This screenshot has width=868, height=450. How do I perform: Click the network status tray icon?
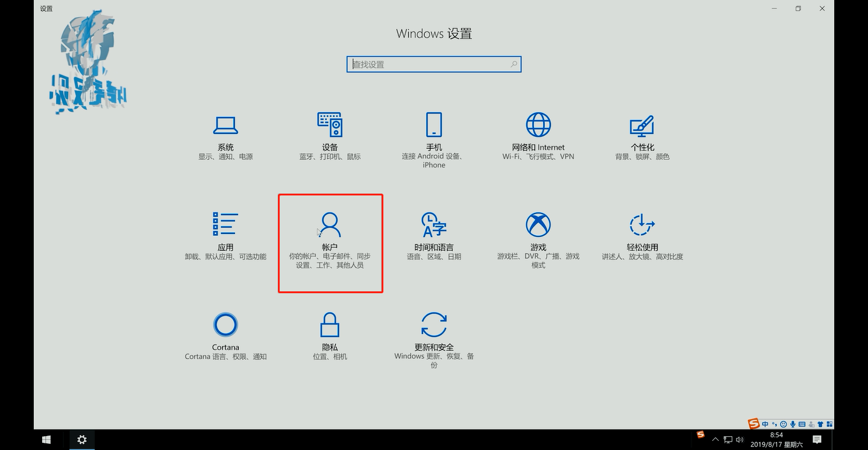tap(728, 440)
